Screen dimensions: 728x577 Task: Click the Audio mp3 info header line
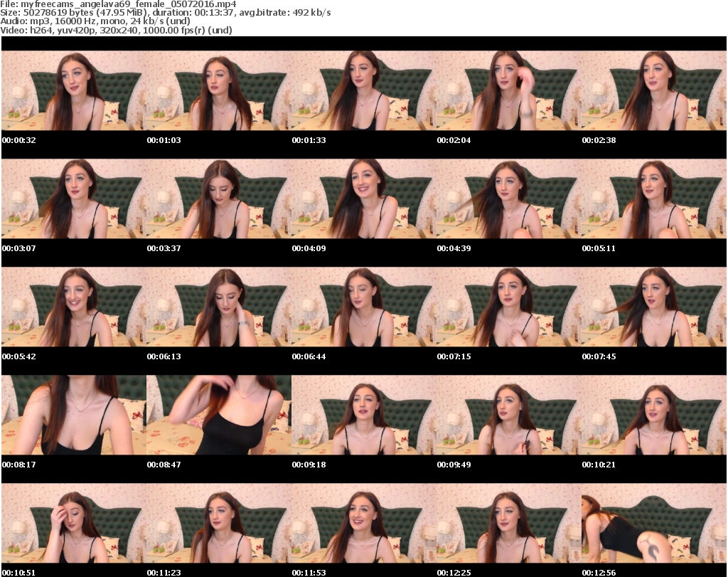[x=95, y=21]
